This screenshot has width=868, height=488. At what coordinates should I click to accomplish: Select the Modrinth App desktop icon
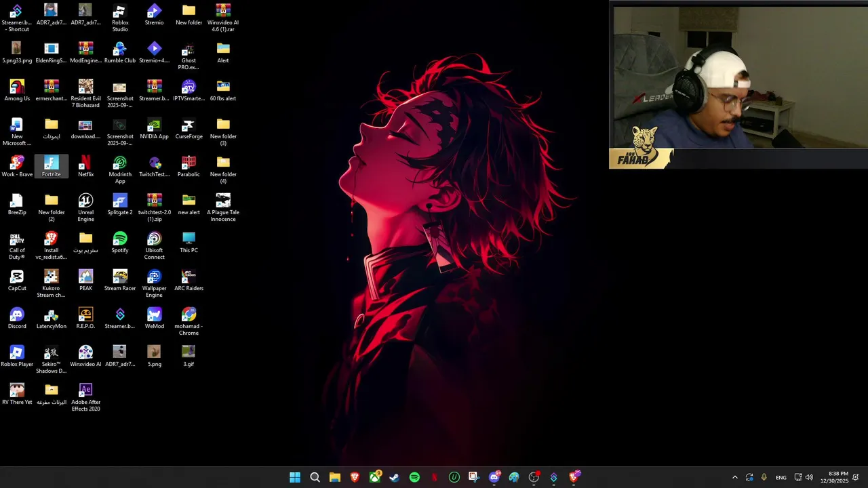[x=120, y=170]
